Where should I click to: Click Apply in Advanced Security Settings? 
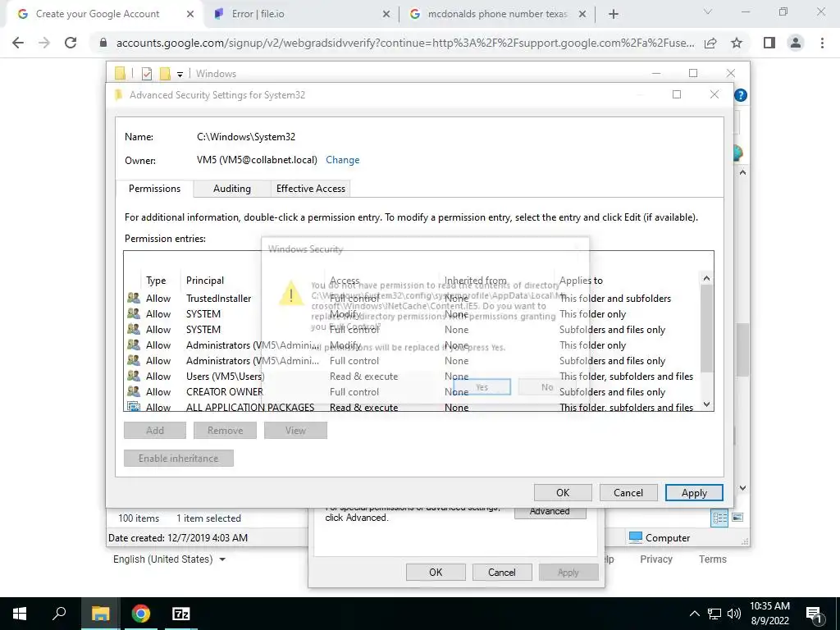[694, 493]
